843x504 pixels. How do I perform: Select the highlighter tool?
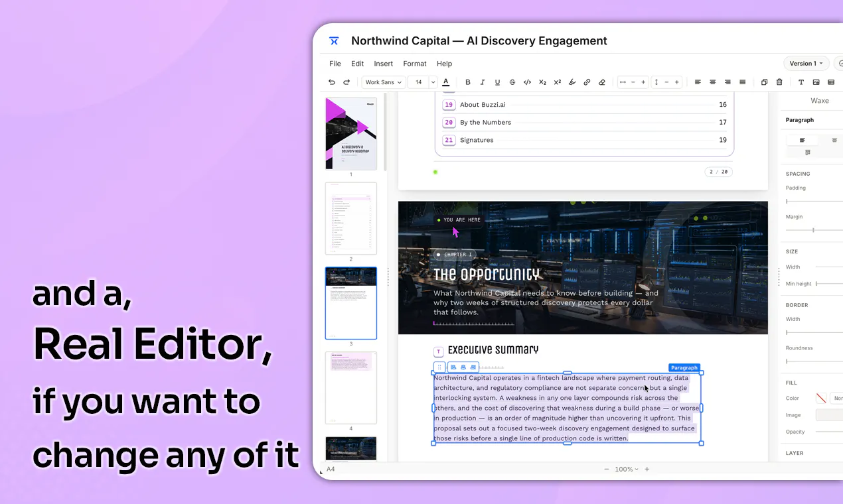[x=572, y=82]
